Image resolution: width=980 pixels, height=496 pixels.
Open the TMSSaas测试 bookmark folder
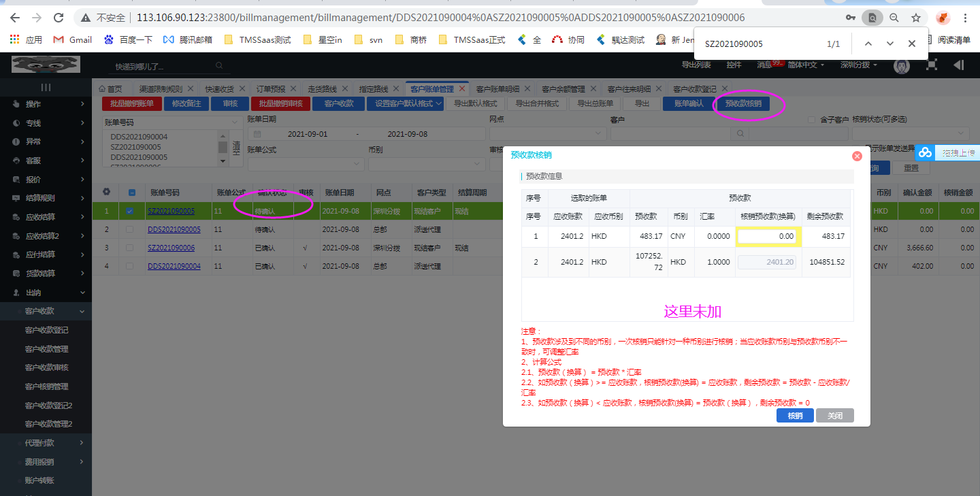click(257, 40)
